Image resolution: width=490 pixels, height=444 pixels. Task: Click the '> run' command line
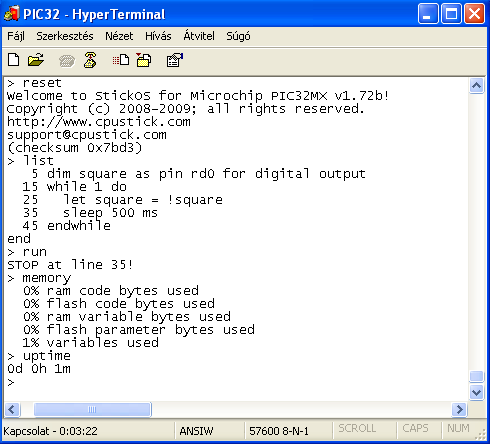coord(27,252)
